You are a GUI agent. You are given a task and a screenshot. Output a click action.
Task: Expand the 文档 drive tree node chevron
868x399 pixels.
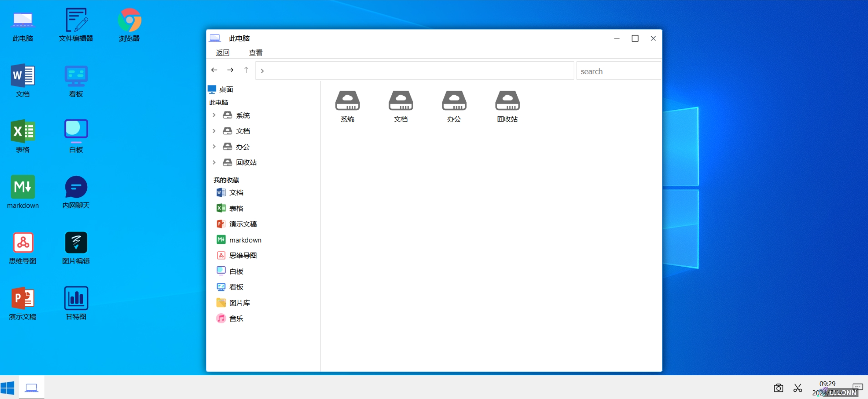pos(214,131)
